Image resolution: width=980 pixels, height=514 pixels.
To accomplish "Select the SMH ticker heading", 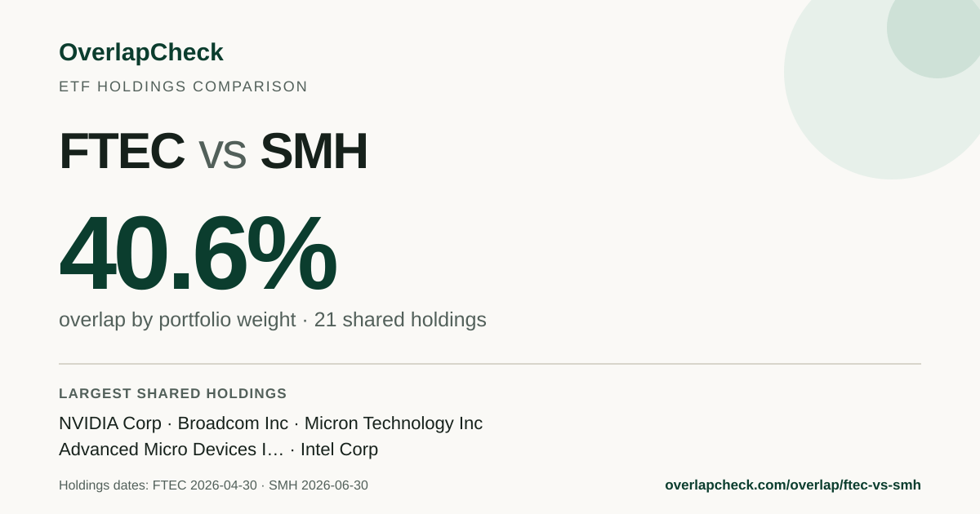I will click(x=314, y=151).
